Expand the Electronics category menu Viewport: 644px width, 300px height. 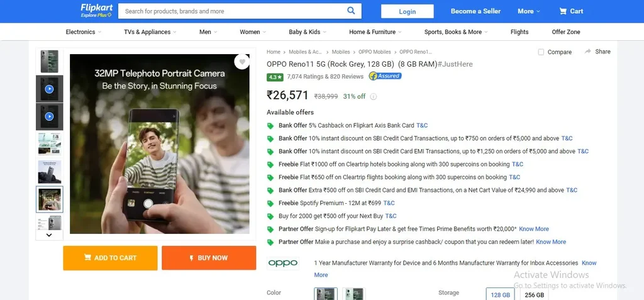(83, 32)
